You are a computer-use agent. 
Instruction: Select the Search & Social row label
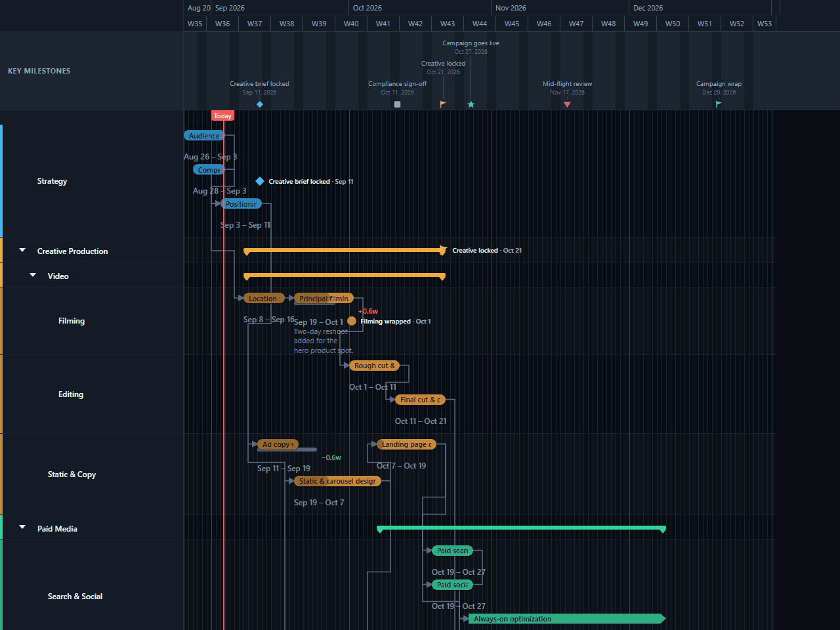click(x=75, y=597)
